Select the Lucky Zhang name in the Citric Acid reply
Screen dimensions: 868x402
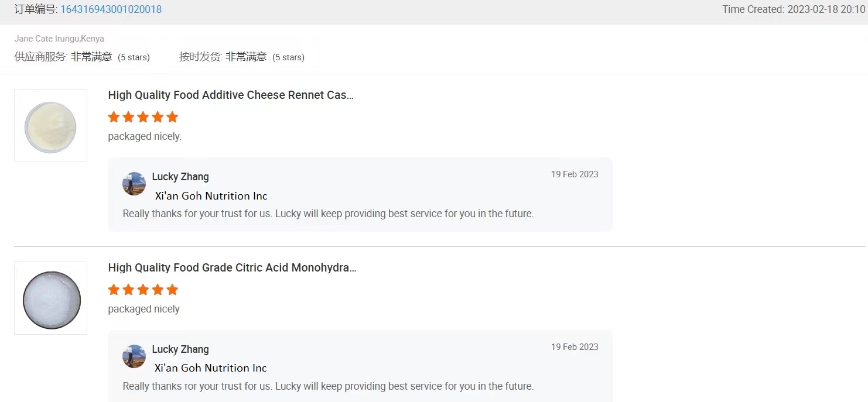pos(180,349)
